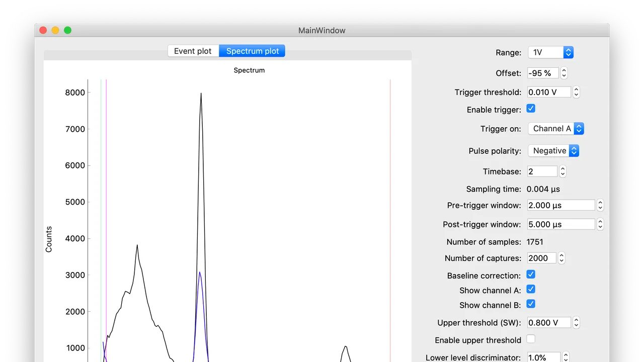The image size is (644, 362).
Task: Uncheck Show channel A
Action: pos(531,289)
